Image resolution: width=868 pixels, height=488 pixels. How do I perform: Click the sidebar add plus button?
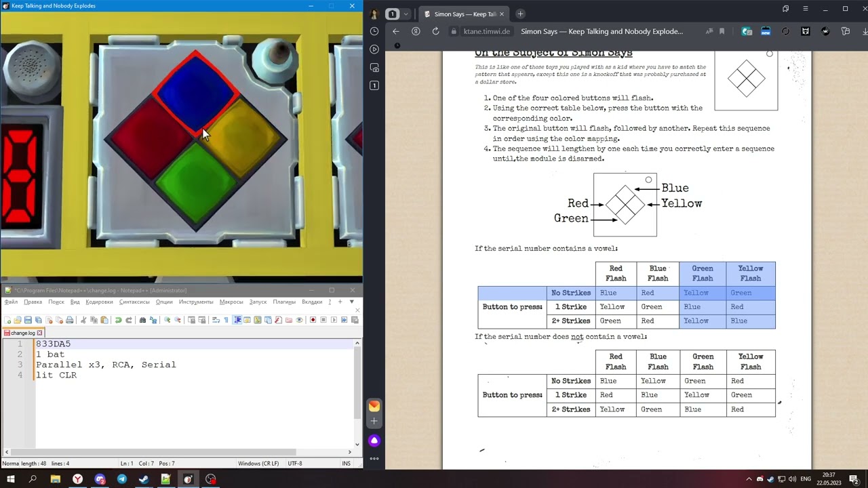coord(374,421)
